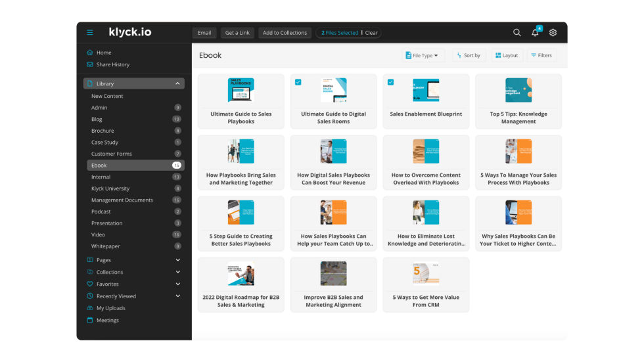Select Case Study in the library list
The image size is (644, 362).
[x=104, y=143]
